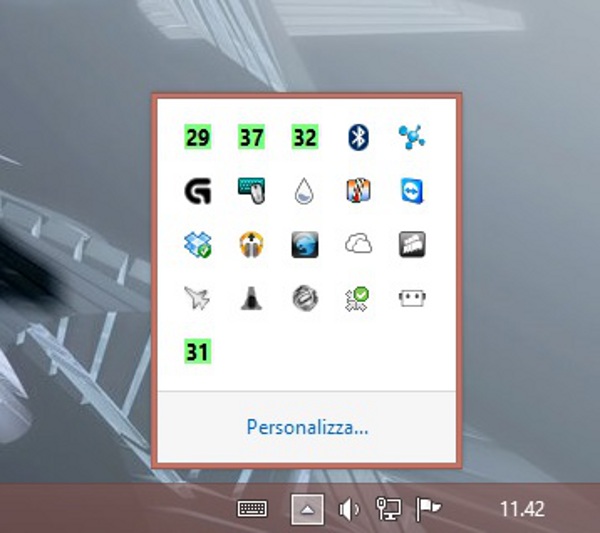The image size is (600, 533).
Task: Collapse hidden icons with the taskbar arrow
Action: [308, 509]
